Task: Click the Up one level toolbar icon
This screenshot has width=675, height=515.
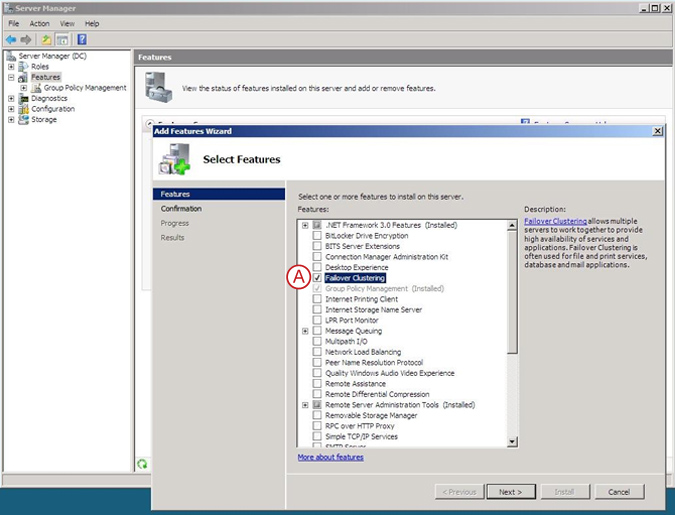Action: (46, 40)
